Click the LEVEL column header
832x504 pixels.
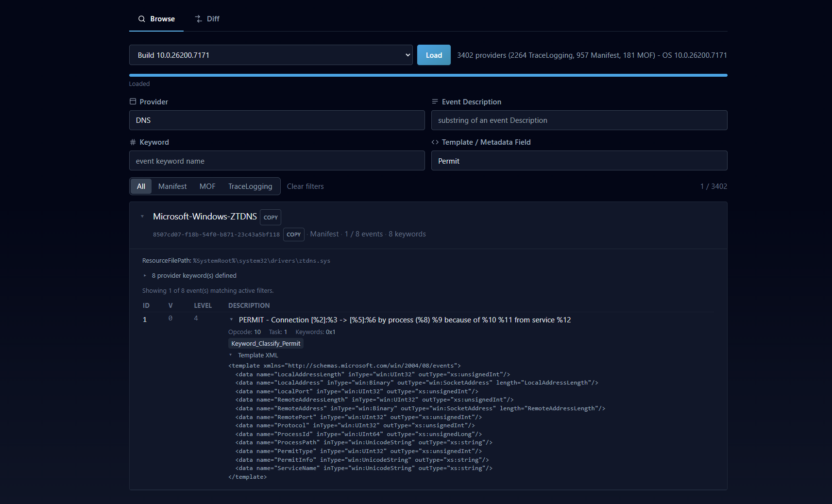203,305
